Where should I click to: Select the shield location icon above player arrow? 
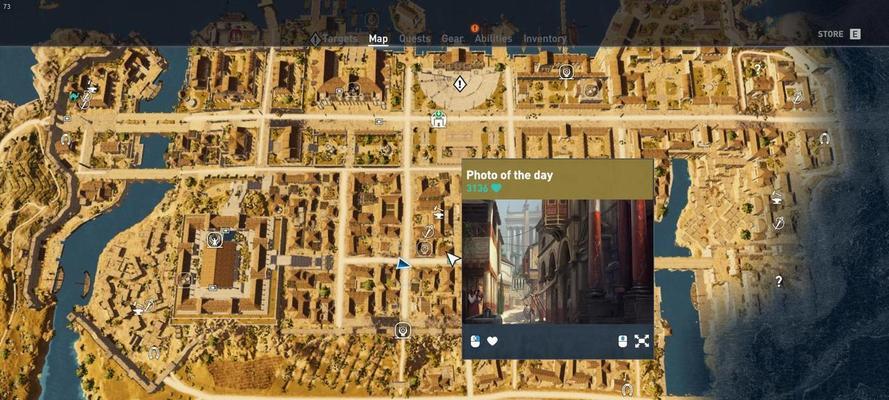coord(424,248)
